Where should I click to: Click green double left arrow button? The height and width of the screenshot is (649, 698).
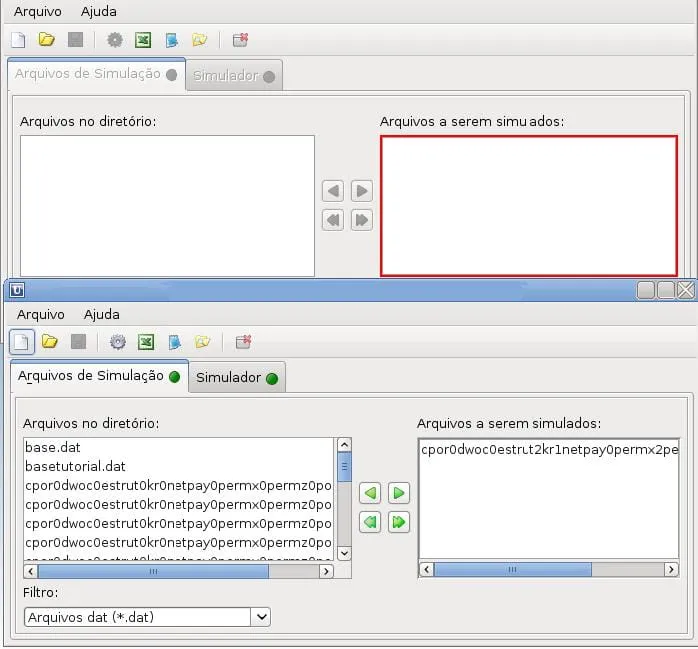click(370, 522)
